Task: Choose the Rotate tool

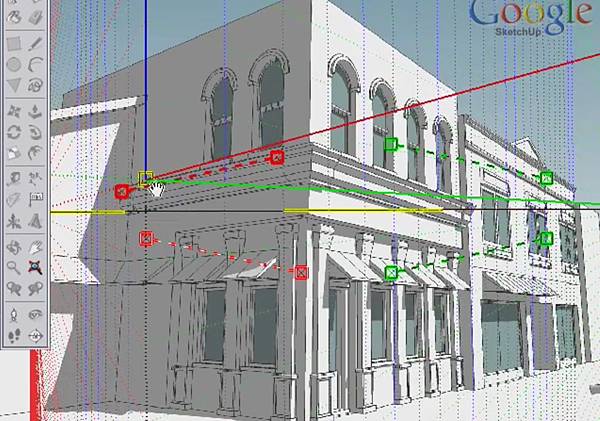Action: point(14,132)
